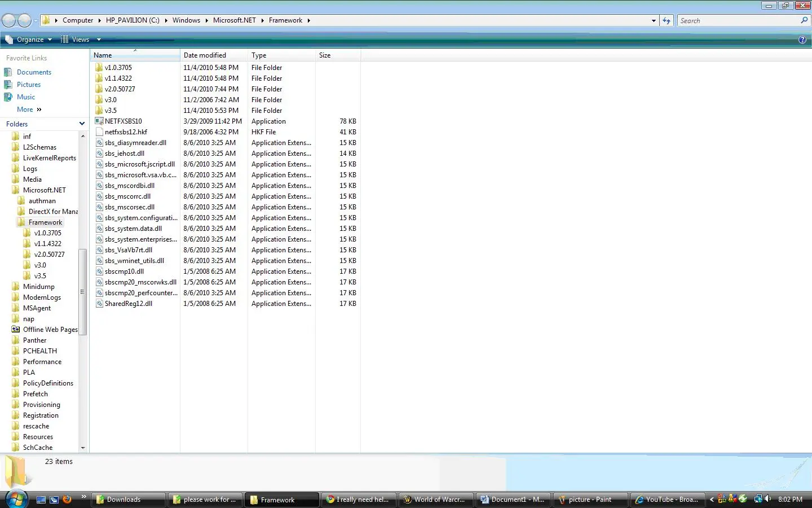Collapse the Folders pane chevron
The image size is (812, 508).
pos(82,124)
